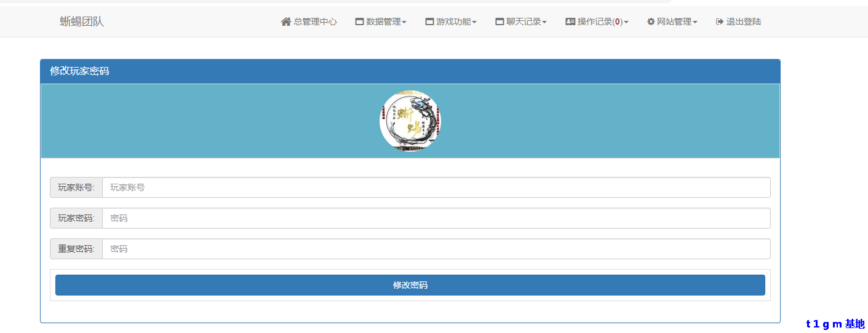Click the circular lizard logo image
Viewport: 868px width, 333px height.
(410, 121)
